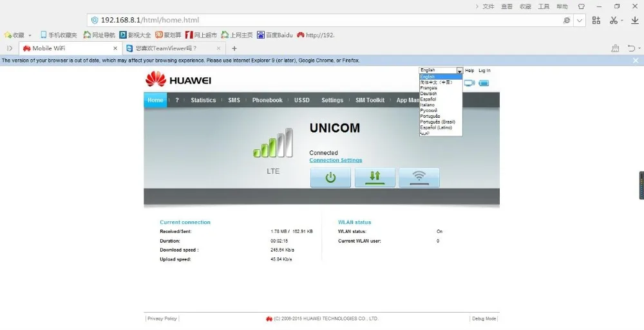
Task: Open the 手机收藏夹 bookmark
Action: 59,35
